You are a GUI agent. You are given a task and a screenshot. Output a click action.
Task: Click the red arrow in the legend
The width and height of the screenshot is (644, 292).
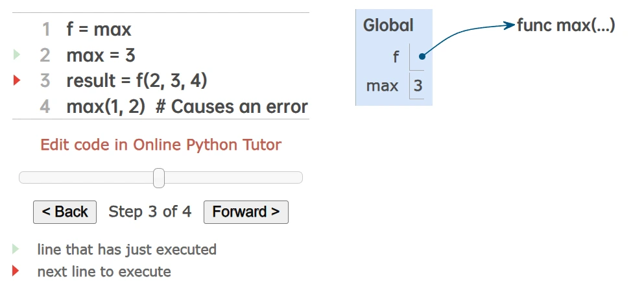click(16, 271)
